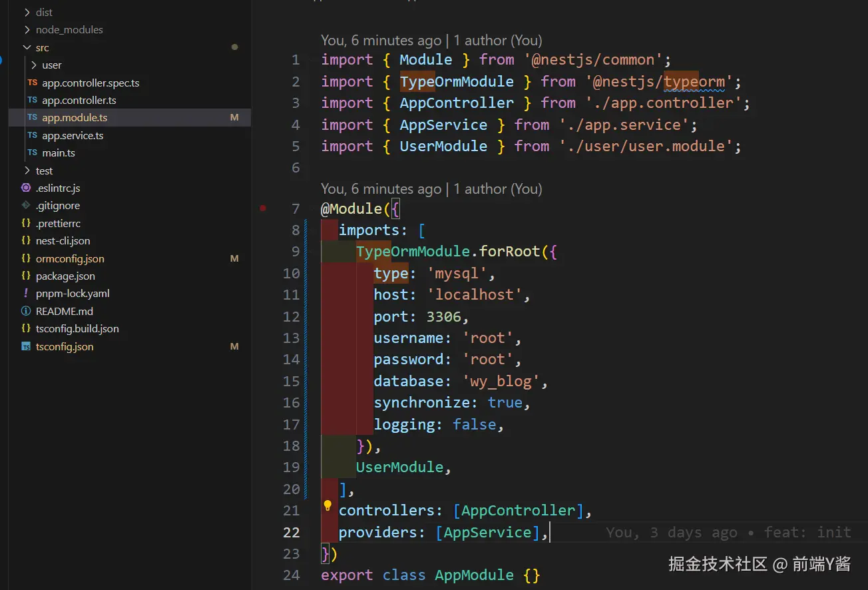The image size is (868, 590).
Task: Click 'true' on the synchronize line
Action: 505,402
